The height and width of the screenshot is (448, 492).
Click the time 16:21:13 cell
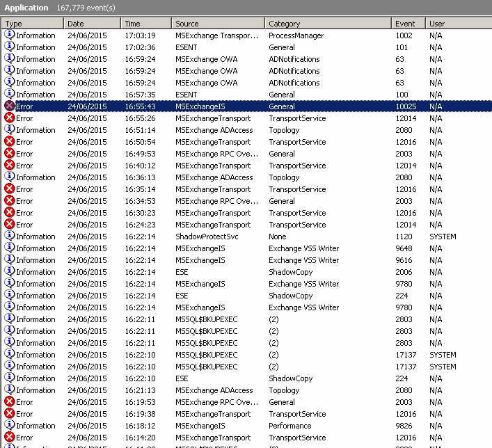(x=141, y=390)
